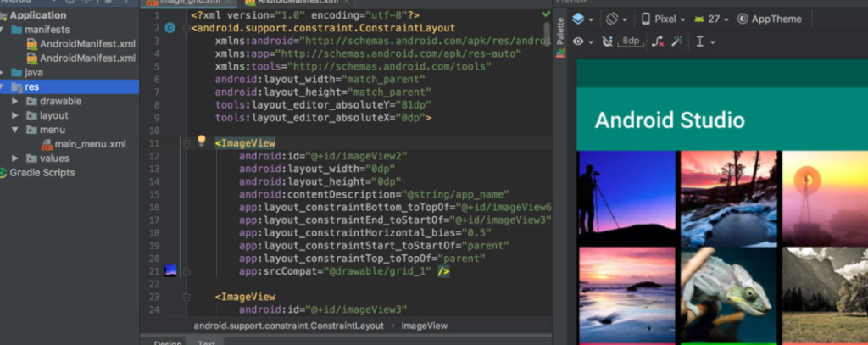Click the photographer silhouette image in preview
Screen dimensions: 868x345
(x=626, y=198)
